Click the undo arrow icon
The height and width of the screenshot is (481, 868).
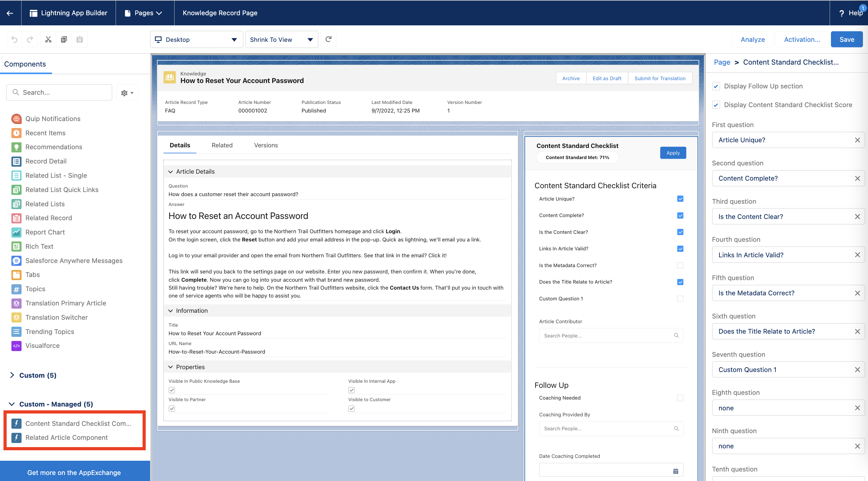[14, 39]
